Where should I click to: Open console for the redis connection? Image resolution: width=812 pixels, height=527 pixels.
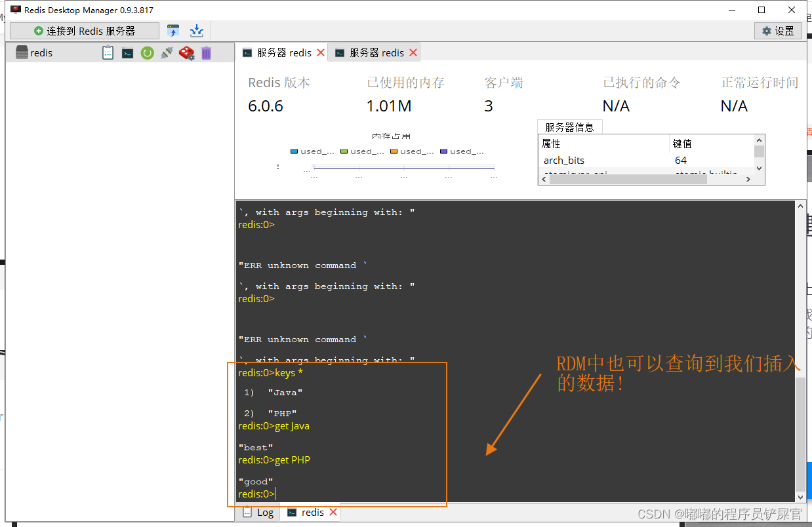(x=128, y=53)
